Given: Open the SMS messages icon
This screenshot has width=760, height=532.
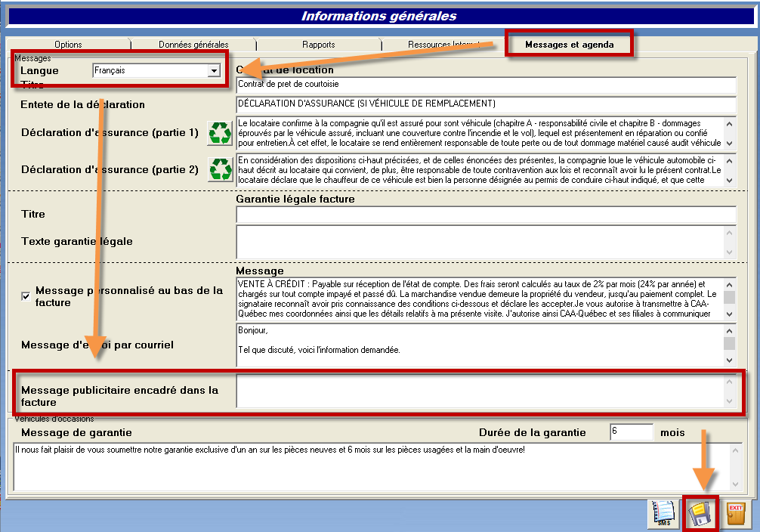Looking at the screenshot, I should (662, 514).
